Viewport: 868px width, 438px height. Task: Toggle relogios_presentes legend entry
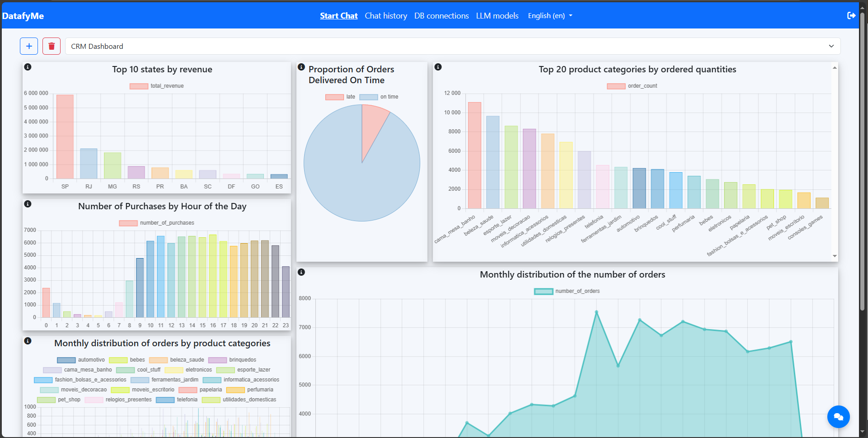pos(118,400)
